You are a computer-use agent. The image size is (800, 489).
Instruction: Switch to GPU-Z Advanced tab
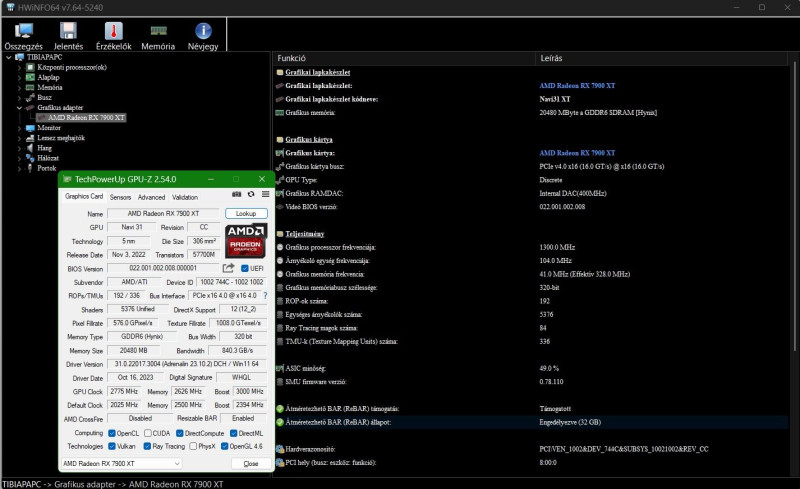[152, 197]
